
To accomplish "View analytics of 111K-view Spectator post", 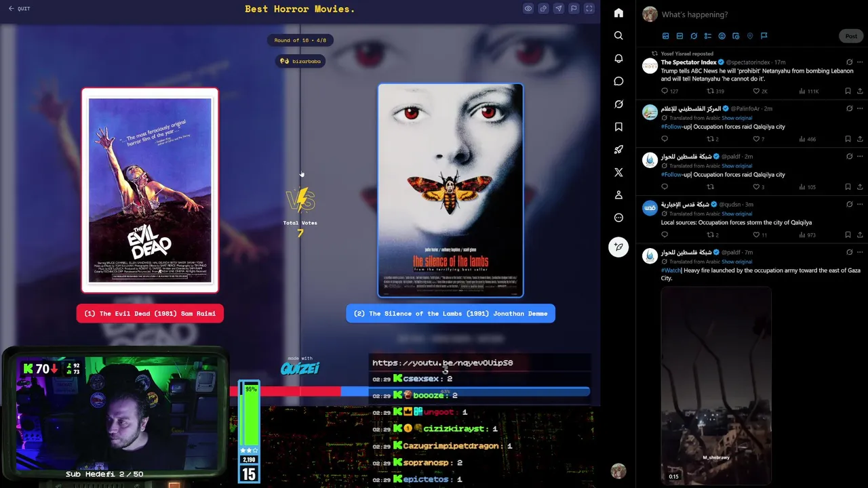I will 808,91.
